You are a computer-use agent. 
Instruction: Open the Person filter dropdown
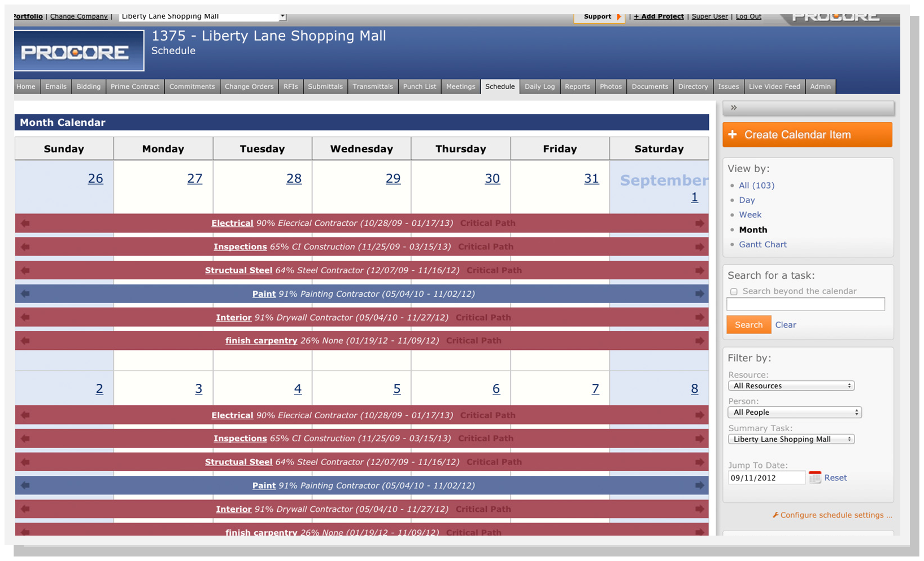point(794,413)
